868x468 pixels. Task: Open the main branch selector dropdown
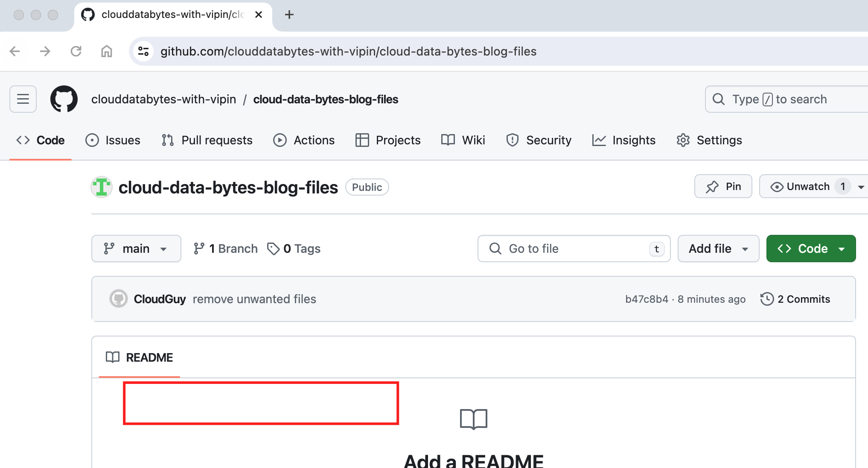(136, 249)
